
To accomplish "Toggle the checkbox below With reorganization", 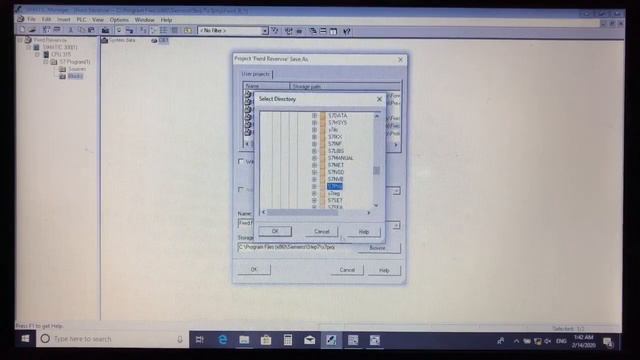I will click(241, 189).
